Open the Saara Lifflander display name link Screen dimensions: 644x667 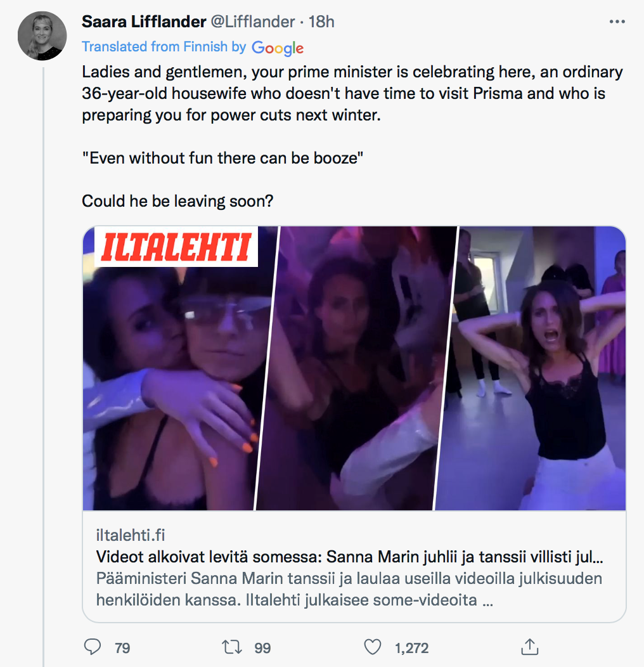click(144, 22)
